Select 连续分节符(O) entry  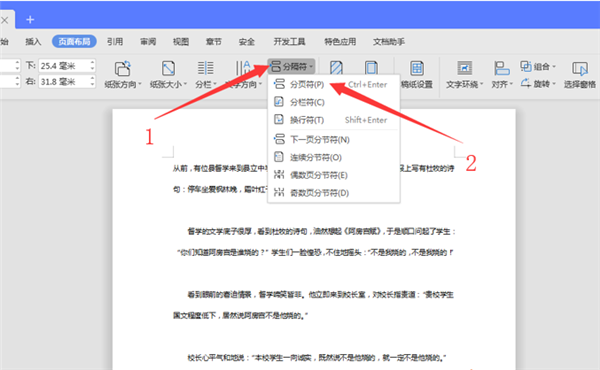(x=334, y=157)
